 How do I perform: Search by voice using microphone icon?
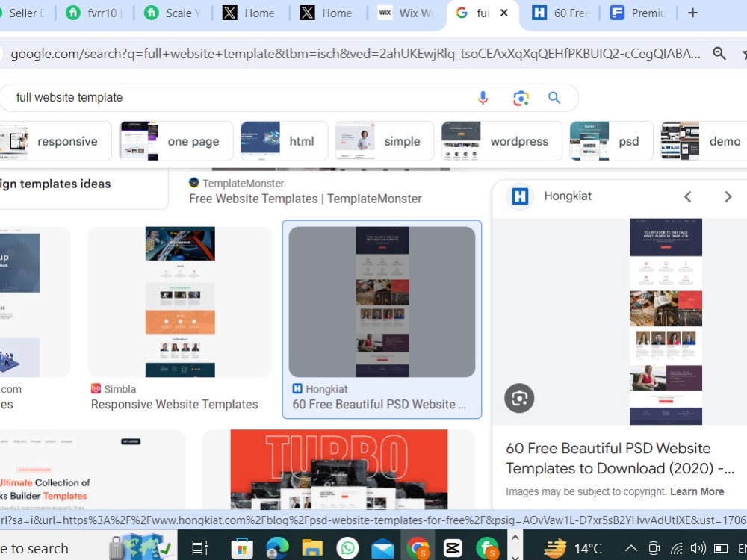coord(483,98)
